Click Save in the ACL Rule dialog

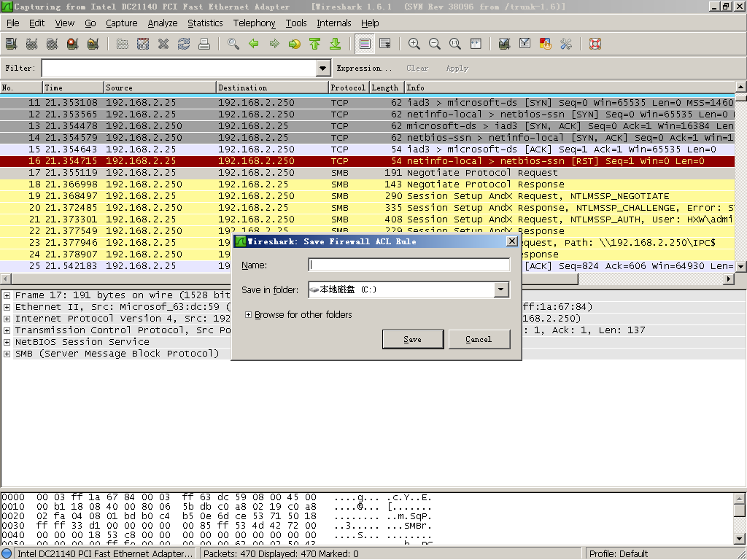413,339
